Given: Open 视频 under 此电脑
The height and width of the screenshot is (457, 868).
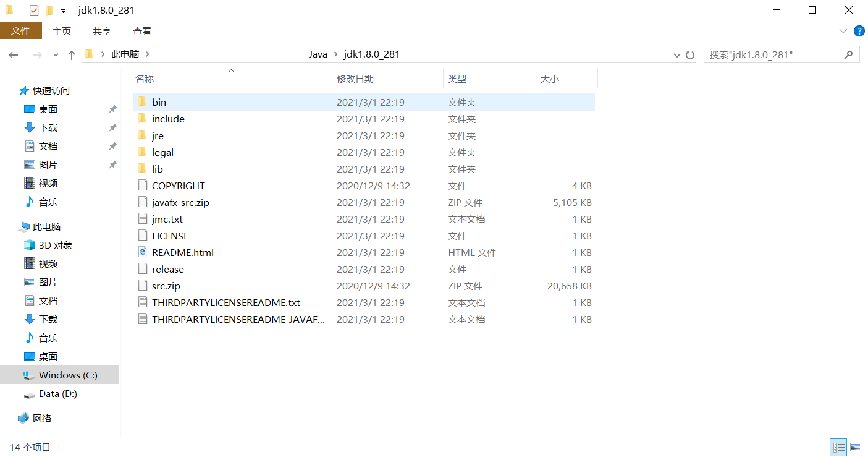Looking at the screenshot, I should pyautogui.click(x=48, y=264).
